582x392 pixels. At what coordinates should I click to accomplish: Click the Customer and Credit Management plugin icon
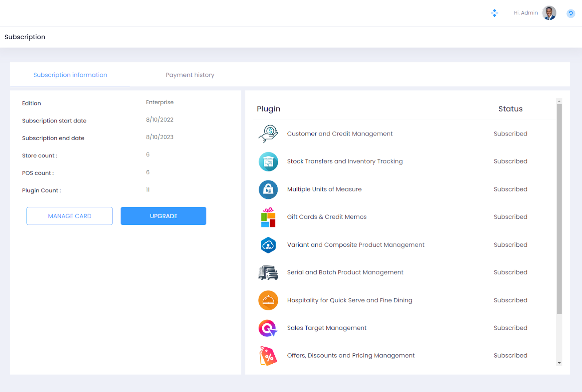268,134
